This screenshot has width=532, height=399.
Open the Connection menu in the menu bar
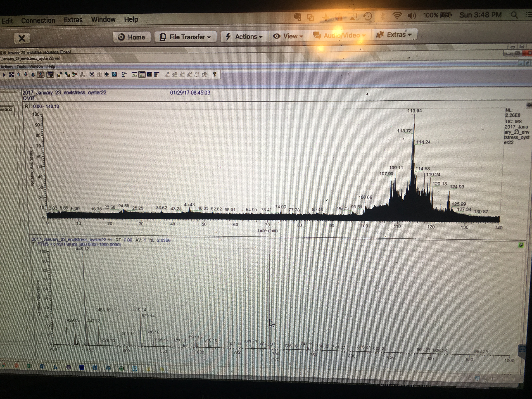click(x=38, y=20)
